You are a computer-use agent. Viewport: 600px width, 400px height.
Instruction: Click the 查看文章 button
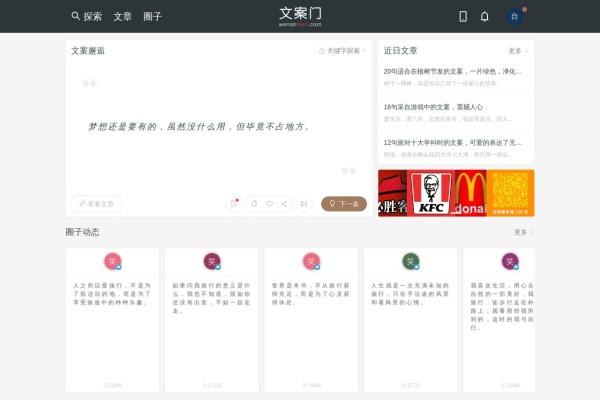click(x=97, y=204)
